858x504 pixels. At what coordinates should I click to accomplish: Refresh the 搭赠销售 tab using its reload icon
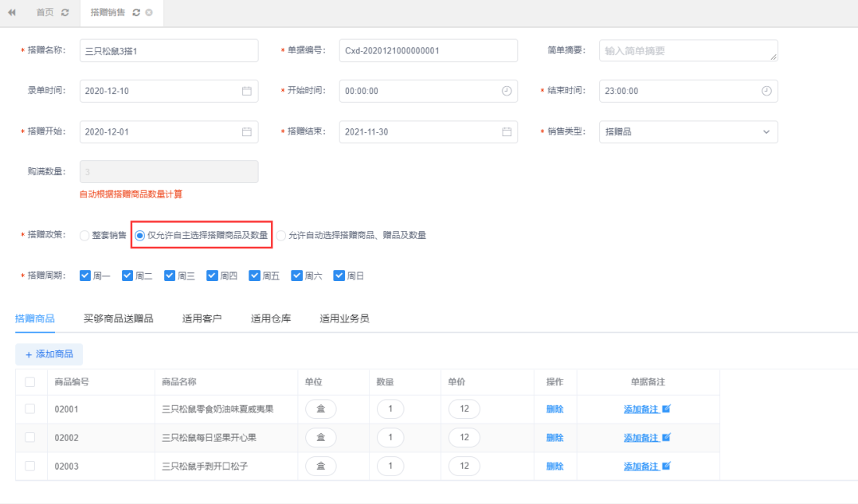tap(136, 12)
